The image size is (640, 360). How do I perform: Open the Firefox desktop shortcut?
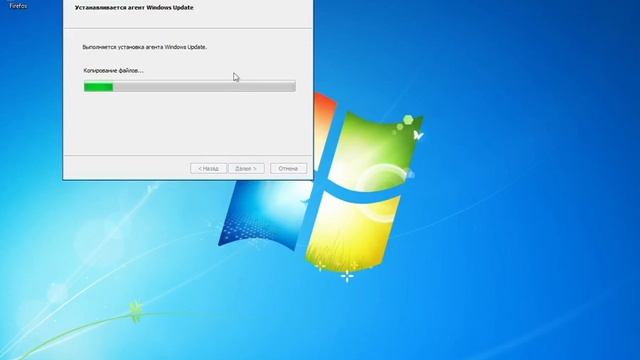(x=18, y=5)
